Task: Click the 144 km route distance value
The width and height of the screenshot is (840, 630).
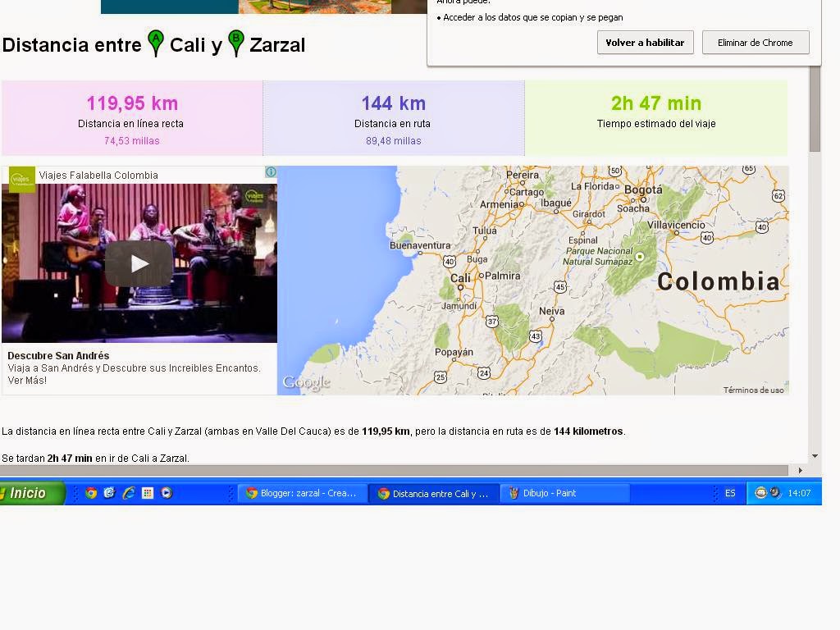Action: 393,103
